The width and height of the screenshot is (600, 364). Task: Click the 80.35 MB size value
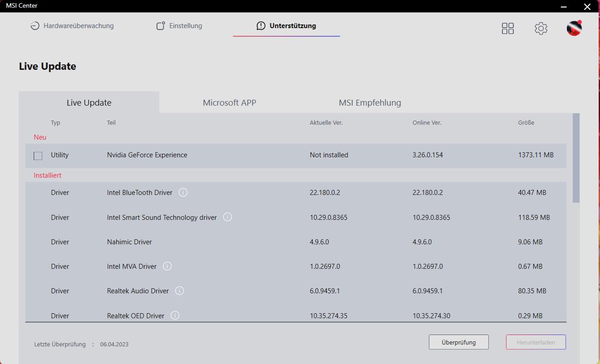coord(532,291)
